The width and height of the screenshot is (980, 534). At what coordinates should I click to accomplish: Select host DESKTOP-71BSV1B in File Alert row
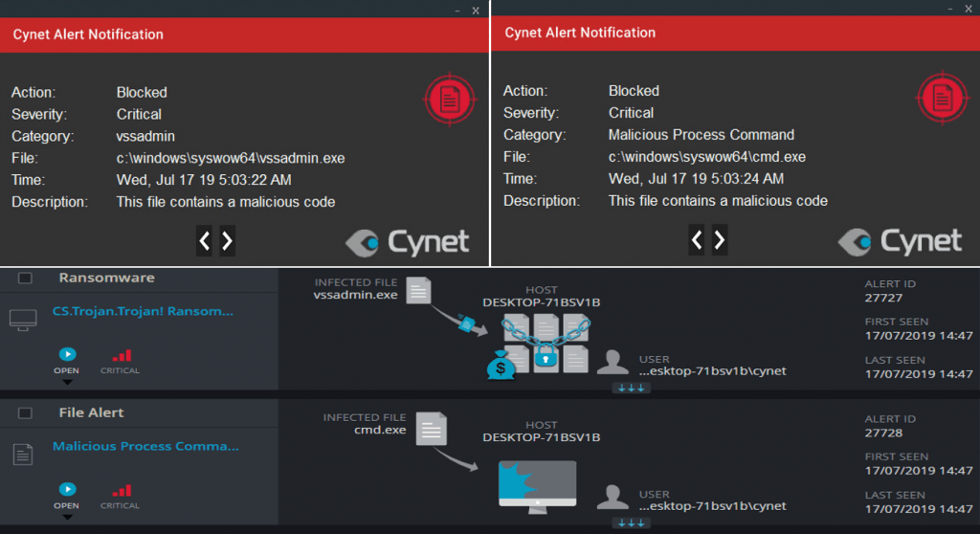tap(542, 437)
